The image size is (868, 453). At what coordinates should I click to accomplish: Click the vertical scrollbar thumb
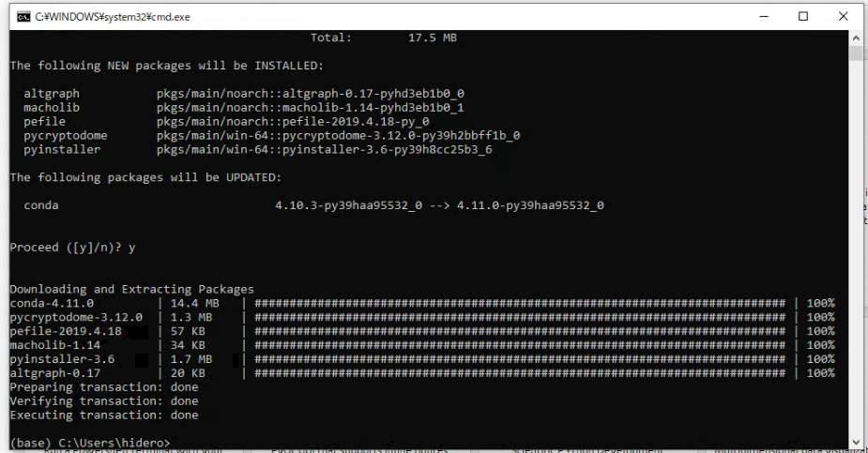(x=857, y=53)
